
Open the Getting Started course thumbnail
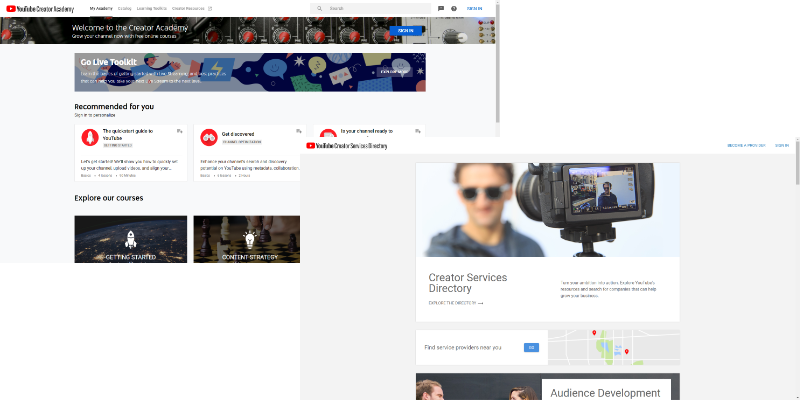click(x=131, y=239)
